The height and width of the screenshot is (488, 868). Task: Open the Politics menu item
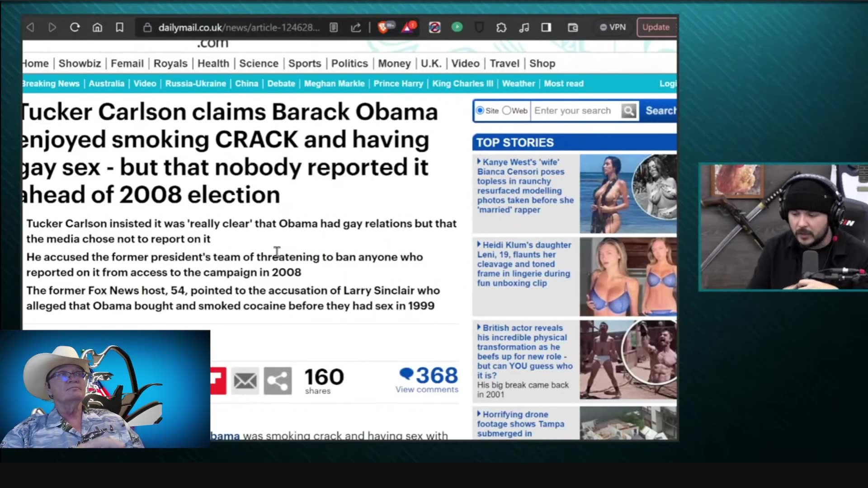(349, 63)
